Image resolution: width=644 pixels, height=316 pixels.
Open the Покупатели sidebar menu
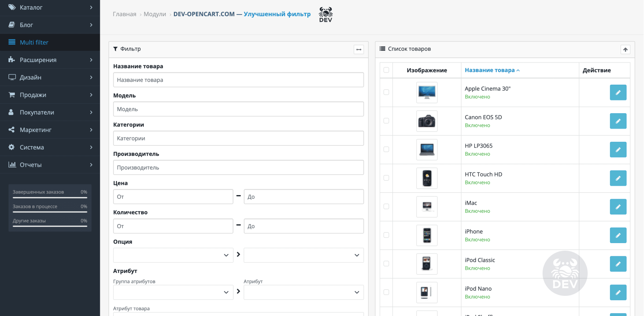[x=50, y=112]
